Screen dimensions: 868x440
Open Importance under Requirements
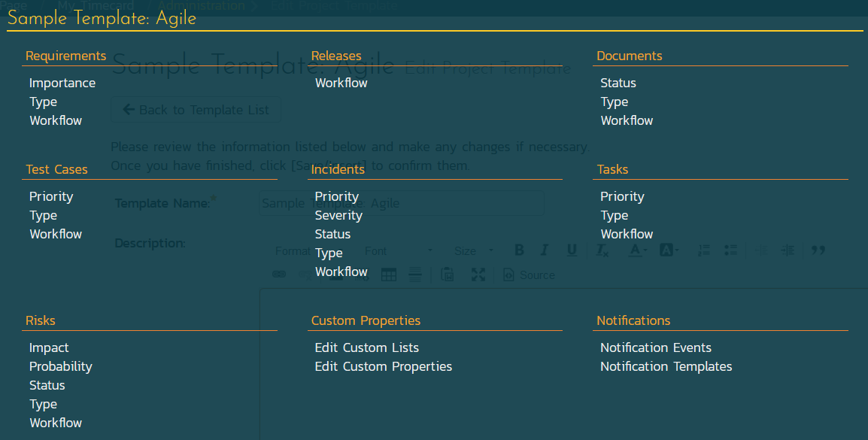(62, 83)
